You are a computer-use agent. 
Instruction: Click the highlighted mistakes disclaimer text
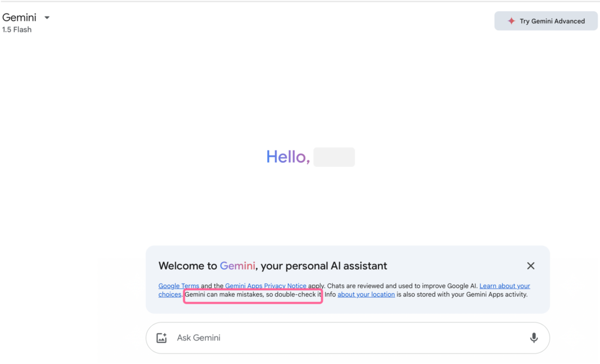[x=252, y=296]
